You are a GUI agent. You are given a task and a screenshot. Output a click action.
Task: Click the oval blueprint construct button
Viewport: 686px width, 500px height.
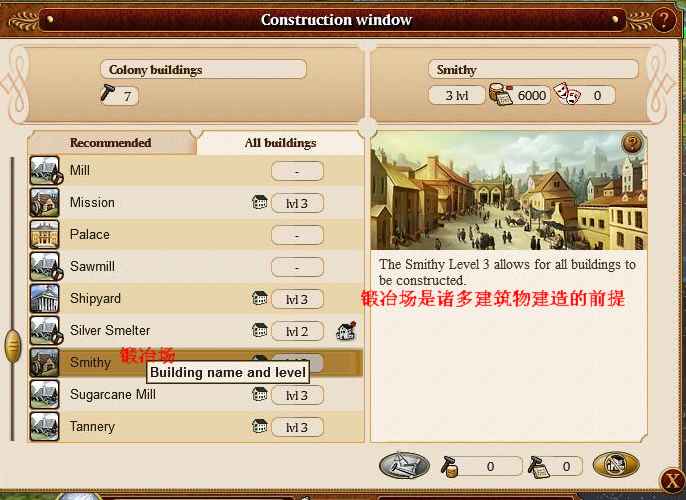404,466
